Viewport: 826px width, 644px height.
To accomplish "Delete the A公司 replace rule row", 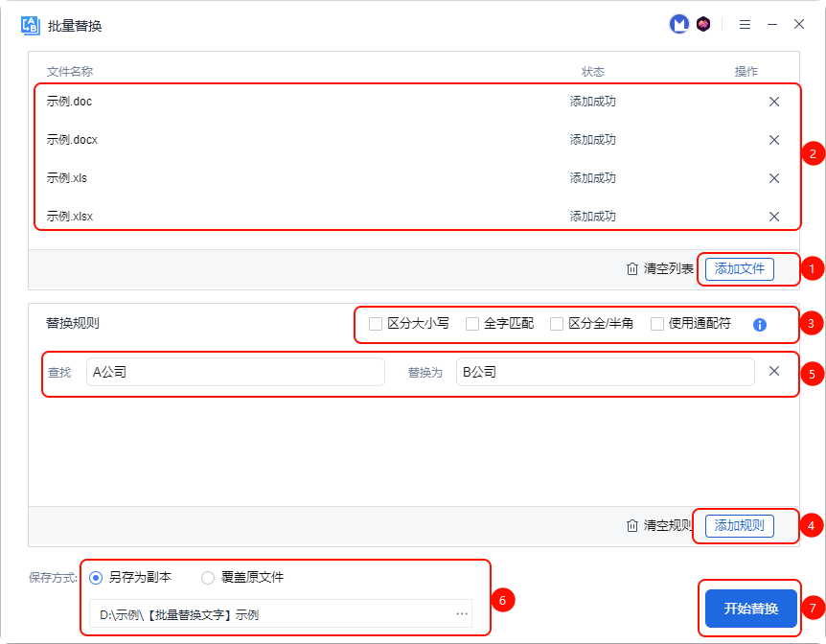I will 774,372.
